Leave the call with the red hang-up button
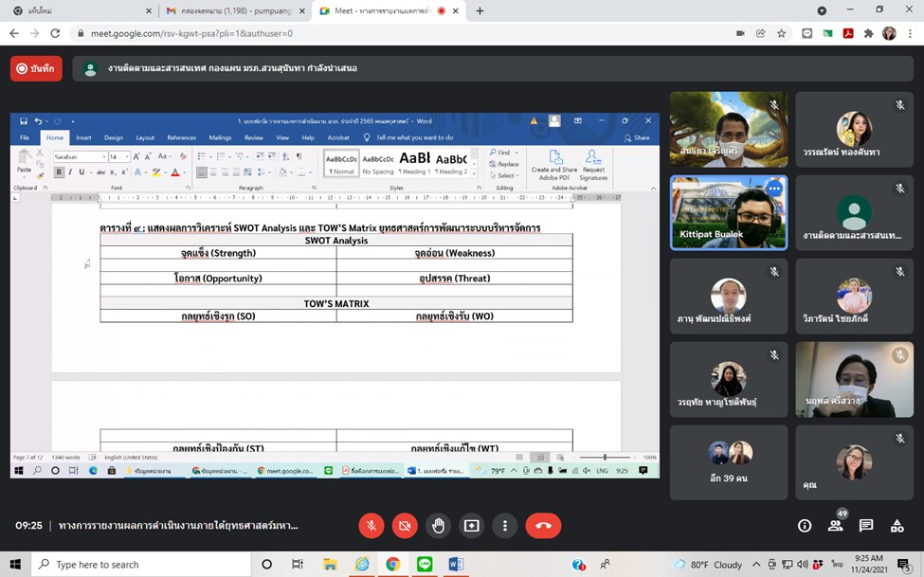The width and height of the screenshot is (924, 577). pos(543,525)
